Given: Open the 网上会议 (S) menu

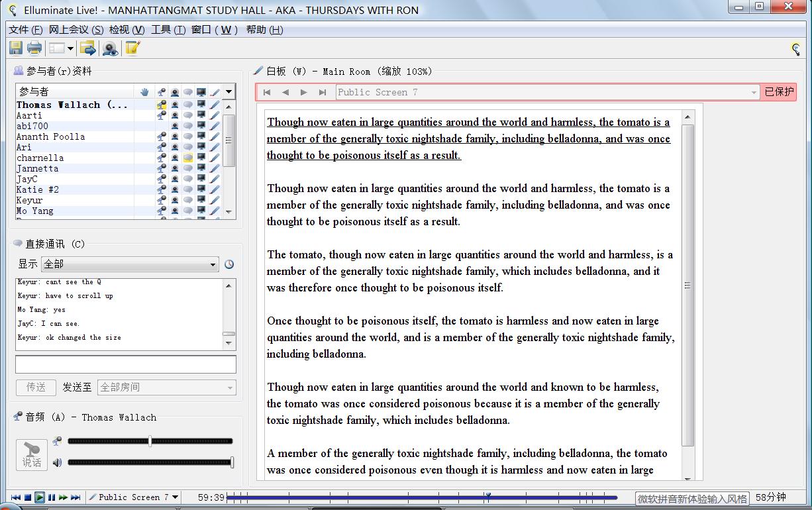Looking at the screenshot, I should [76, 30].
